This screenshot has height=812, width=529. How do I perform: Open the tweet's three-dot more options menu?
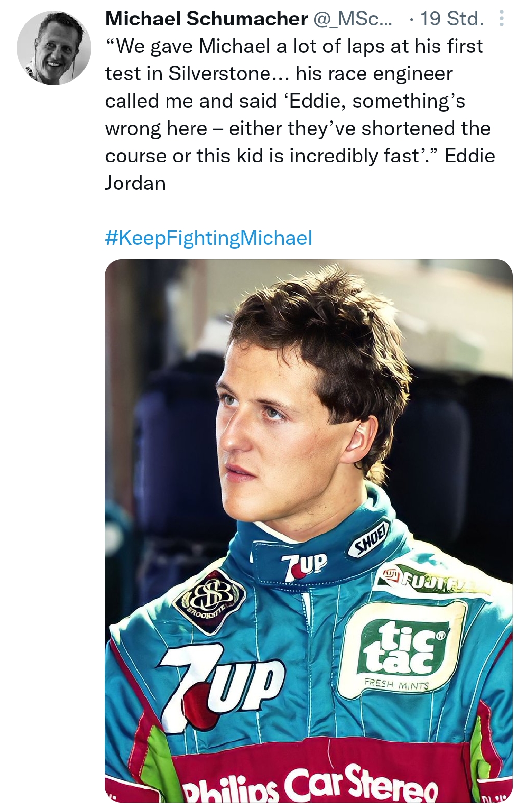(501, 19)
